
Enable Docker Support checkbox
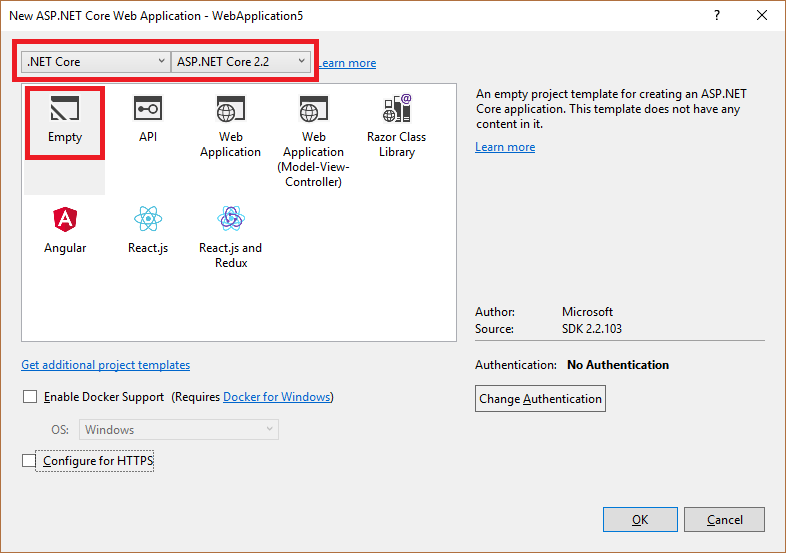(x=30, y=397)
